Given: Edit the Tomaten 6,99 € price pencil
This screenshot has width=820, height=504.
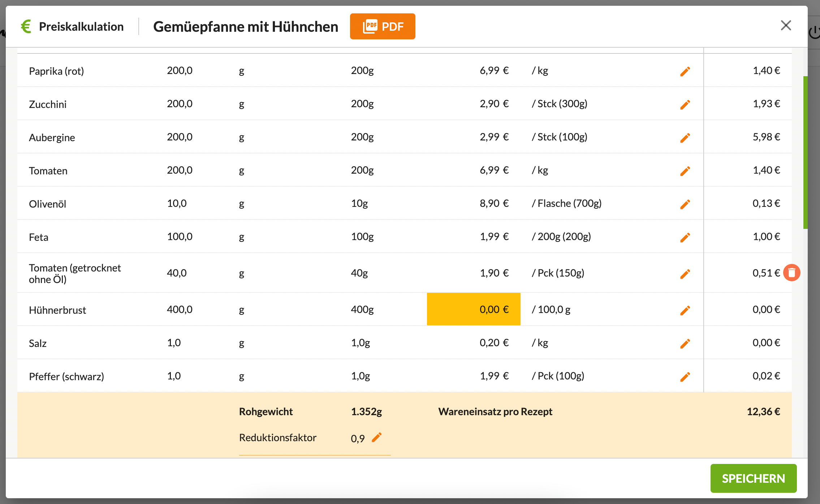Looking at the screenshot, I should [x=685, y=171].
